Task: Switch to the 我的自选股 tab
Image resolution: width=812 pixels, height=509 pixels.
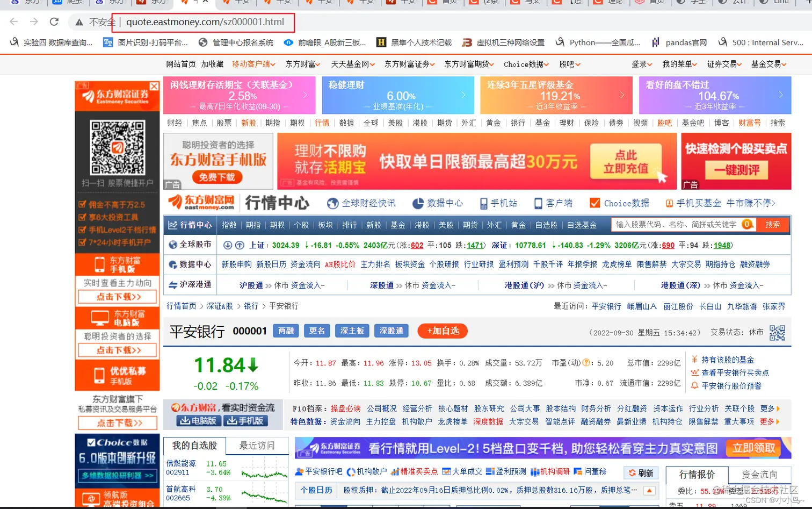Action: pos(194,445)
